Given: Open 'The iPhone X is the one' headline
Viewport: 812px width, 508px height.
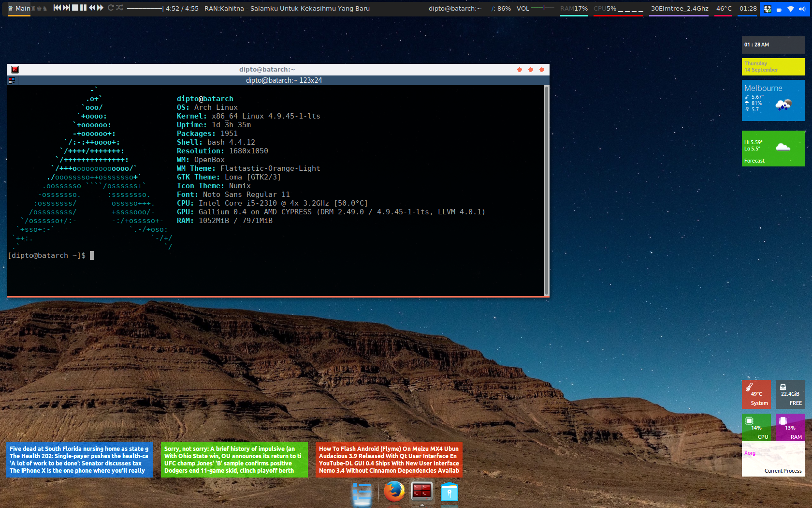Looking at the screenshot, I should click(77, 471).
